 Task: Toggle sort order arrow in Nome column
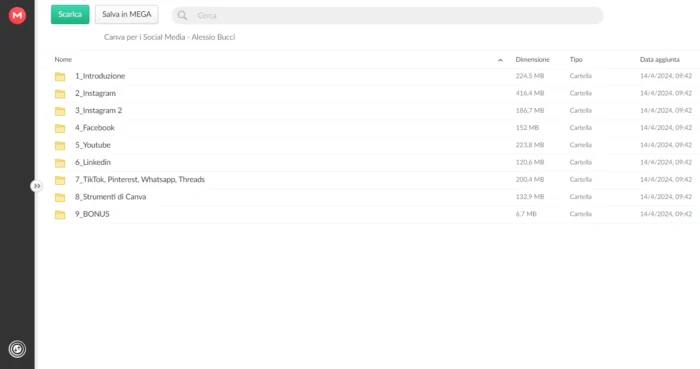pos(500,60)
